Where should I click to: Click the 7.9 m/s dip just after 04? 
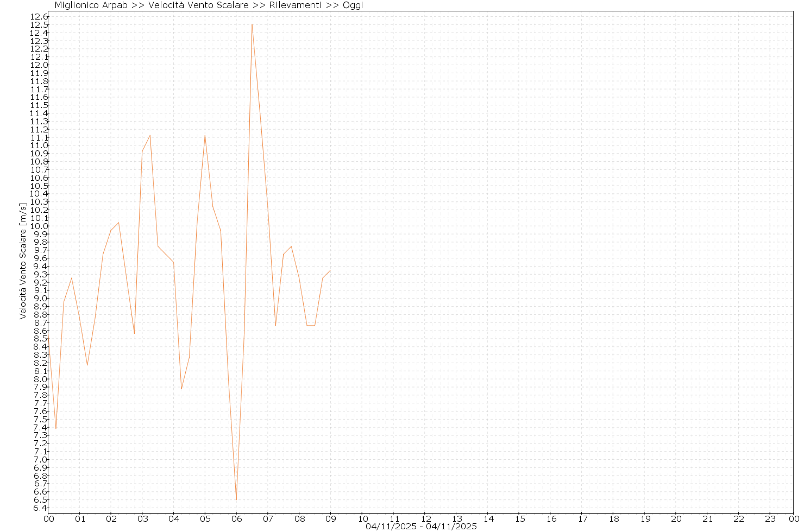(181, 388)
